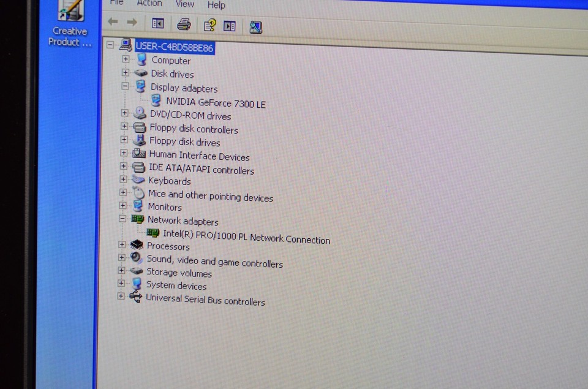
Task: Click the Scan for hardware changes icon
Action: [255, 27]
